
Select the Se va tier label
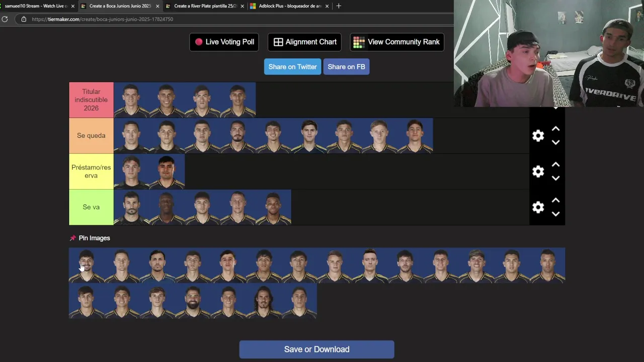pos(91,207)
